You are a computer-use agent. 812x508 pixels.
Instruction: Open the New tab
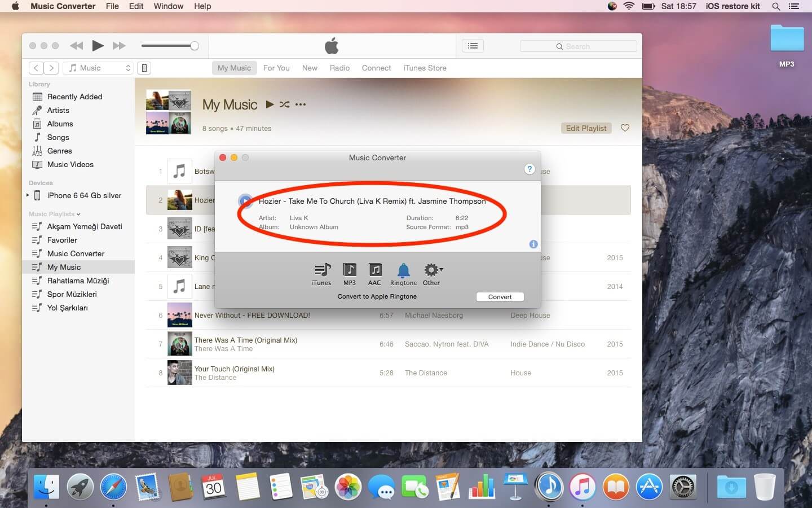click(310, 68)
